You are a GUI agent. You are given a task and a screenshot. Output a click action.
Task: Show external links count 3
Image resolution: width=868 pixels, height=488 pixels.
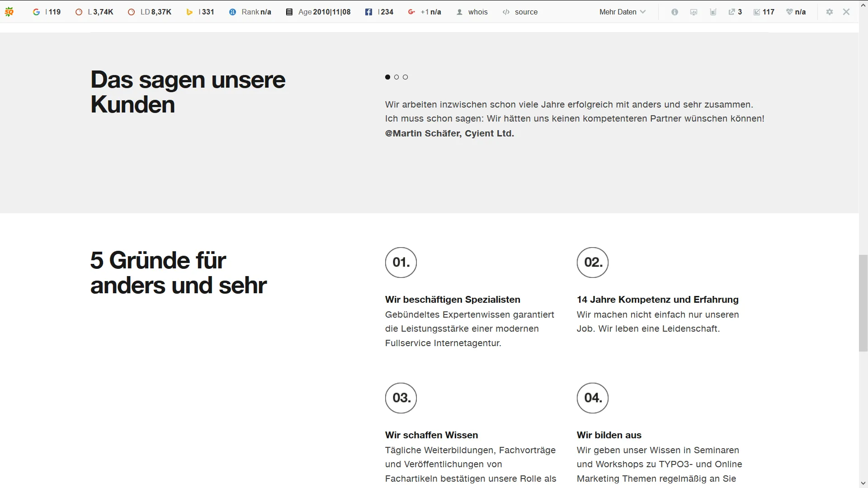[735, 12]
